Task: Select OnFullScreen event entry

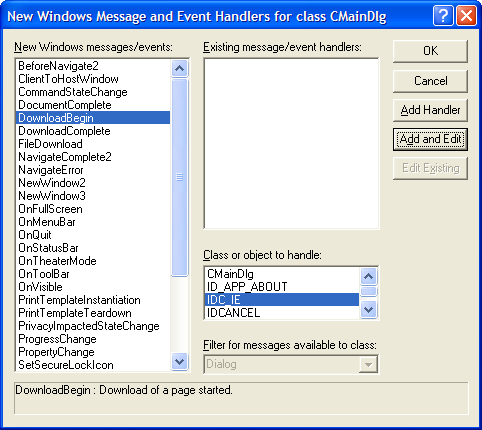Action: click(50, 209)
